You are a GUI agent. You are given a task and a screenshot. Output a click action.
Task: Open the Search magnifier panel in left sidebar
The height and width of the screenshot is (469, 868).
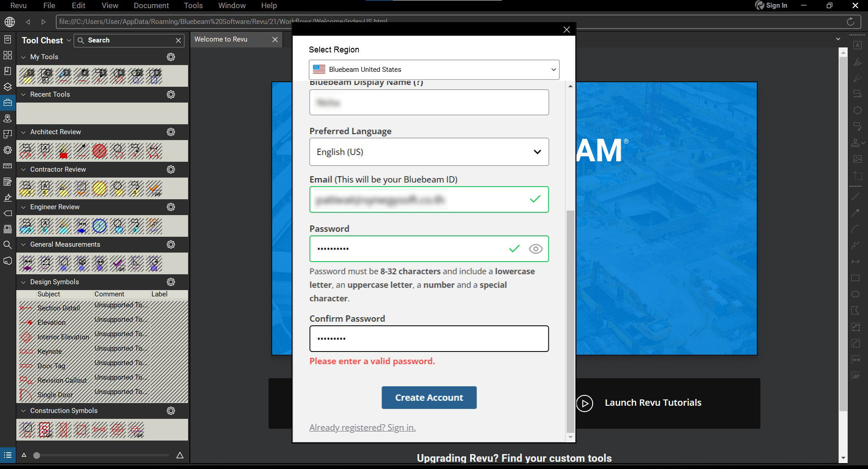coord(8,245)
